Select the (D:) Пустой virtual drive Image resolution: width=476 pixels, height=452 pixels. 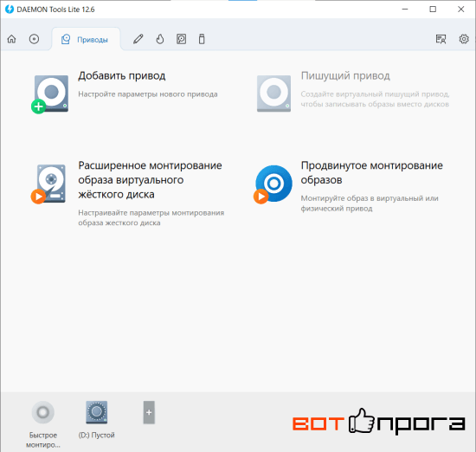pos(97,412)
